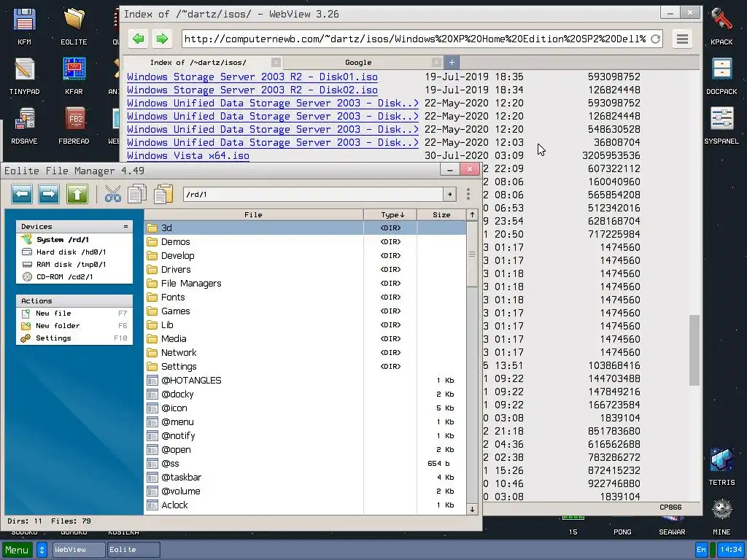Select System /rd/1 device
Image resolution: width=747 pixels, height=560 pixels.
point(74,239)
